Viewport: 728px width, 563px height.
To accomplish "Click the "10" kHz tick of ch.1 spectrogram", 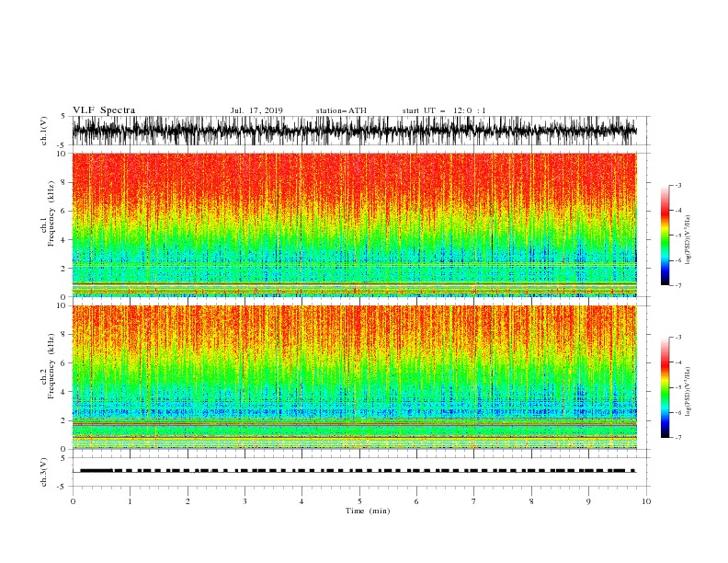I will (x=63, y=154).
